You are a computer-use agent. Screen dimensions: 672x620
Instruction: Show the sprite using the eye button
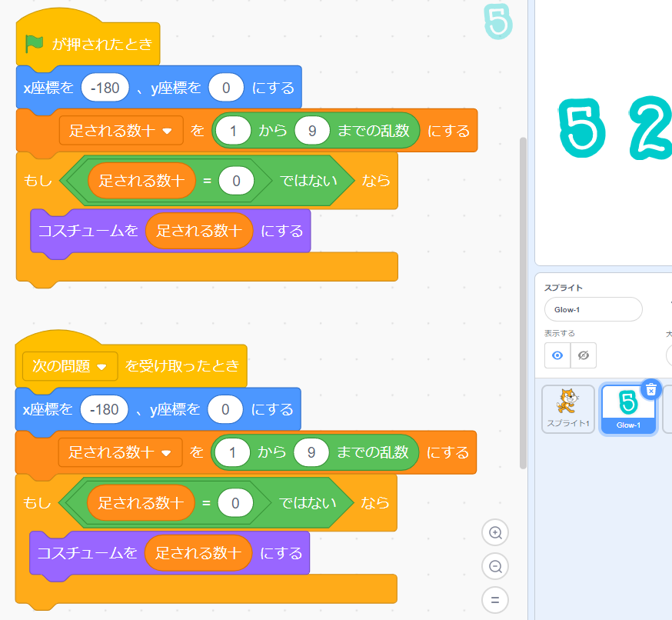[557, 355]
